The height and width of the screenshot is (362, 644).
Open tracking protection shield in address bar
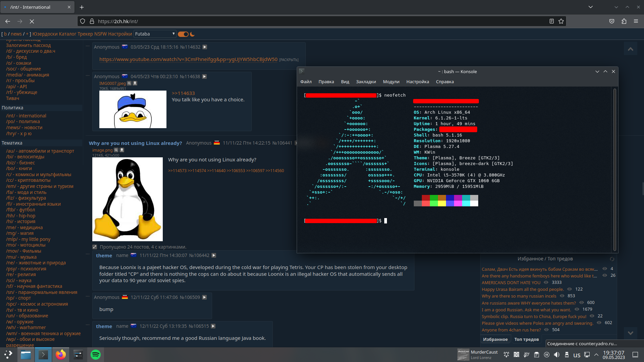[x=83, y=21]
